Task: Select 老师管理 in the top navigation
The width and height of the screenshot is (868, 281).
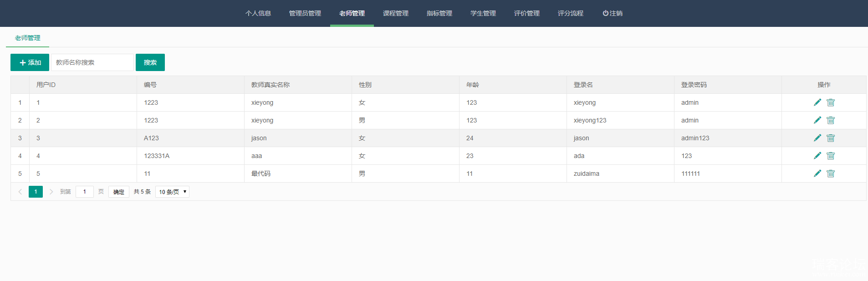Action: 352,13
